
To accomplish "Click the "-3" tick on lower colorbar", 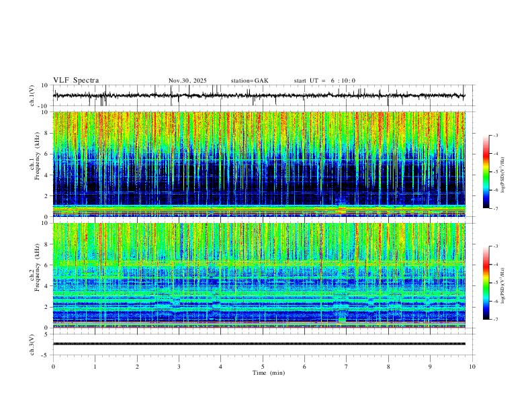I will [496, 246].
